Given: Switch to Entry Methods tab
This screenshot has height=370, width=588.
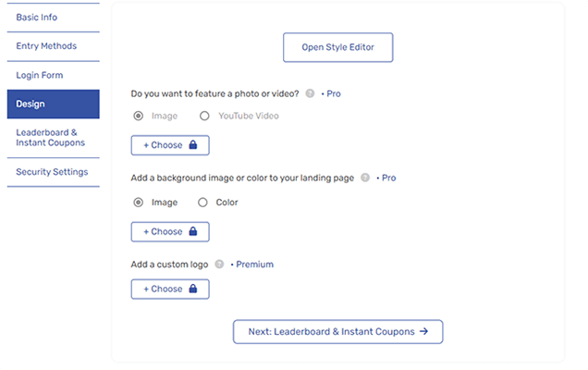Looking at the screenshot, I should [53, 46].
